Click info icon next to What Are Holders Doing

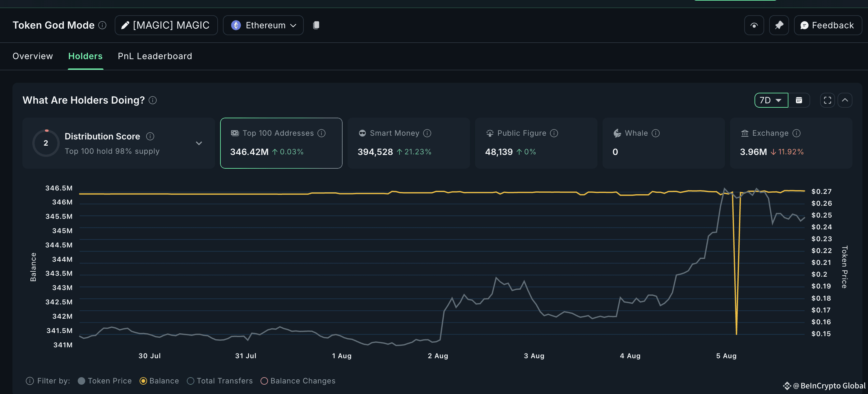click(153, 100)
